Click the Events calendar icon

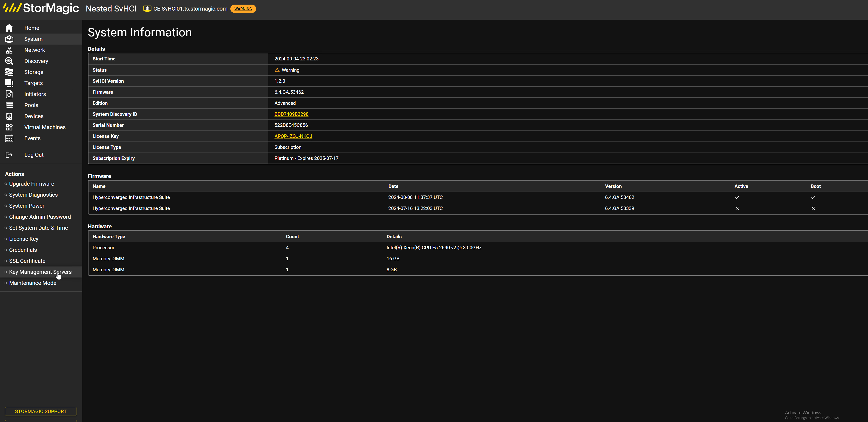[9, 139]
